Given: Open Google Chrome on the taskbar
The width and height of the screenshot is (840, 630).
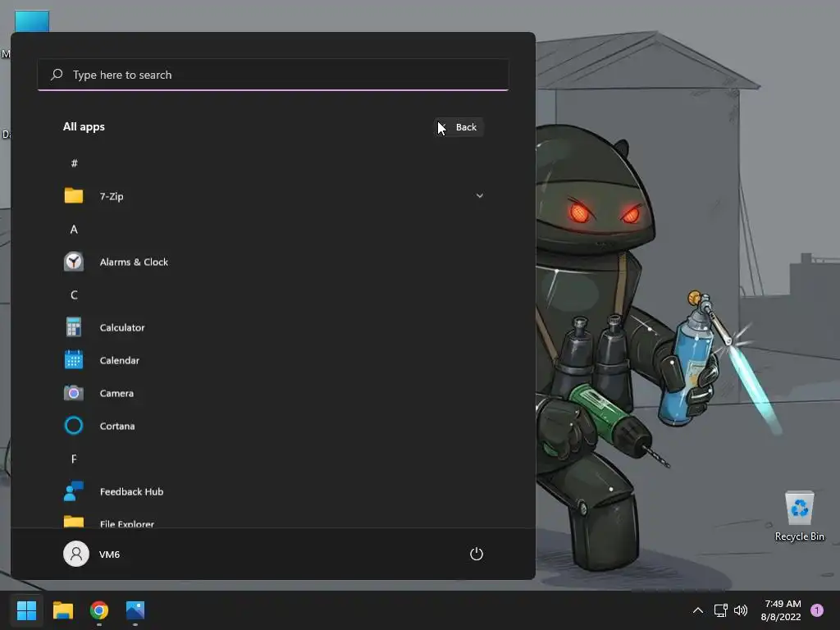Looking at the screenshot, I should coord(99,610).
